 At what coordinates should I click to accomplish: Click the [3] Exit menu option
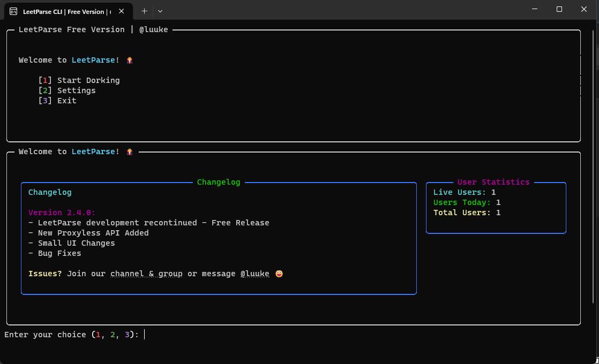pyautogui.click(x=57, y=101)
